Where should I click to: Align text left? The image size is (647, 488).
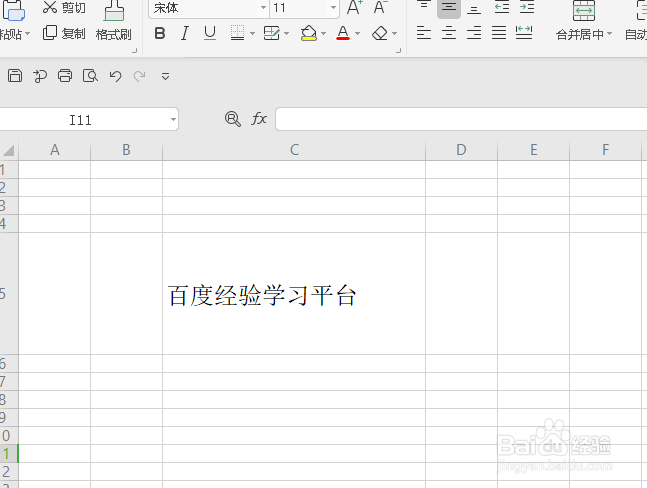click(x=424, y=33)
